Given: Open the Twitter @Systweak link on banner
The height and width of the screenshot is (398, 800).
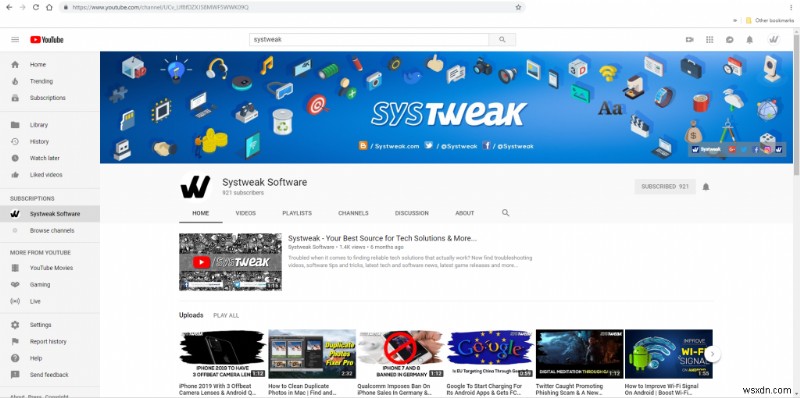Looking at the screenshot, I should (x=451, y=146).
